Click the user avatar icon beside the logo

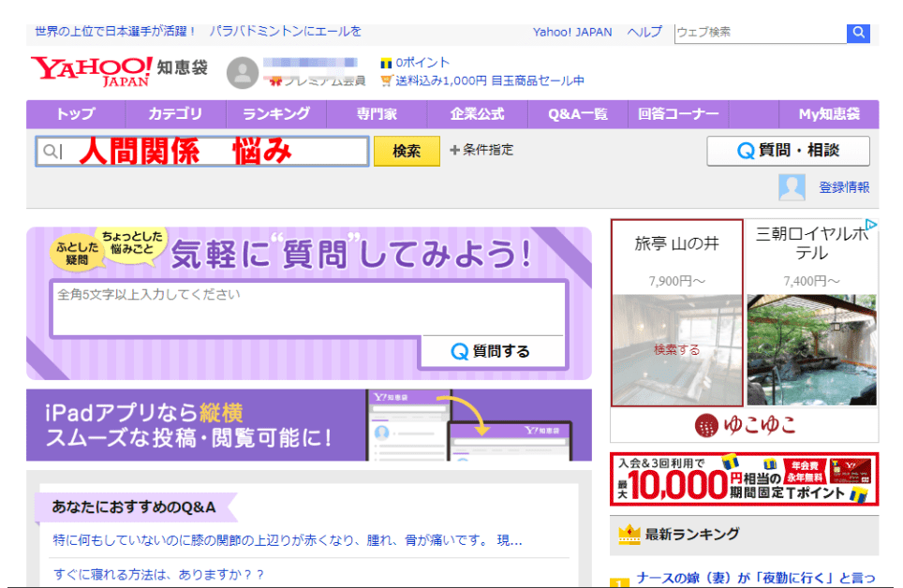tap(243, 73)
